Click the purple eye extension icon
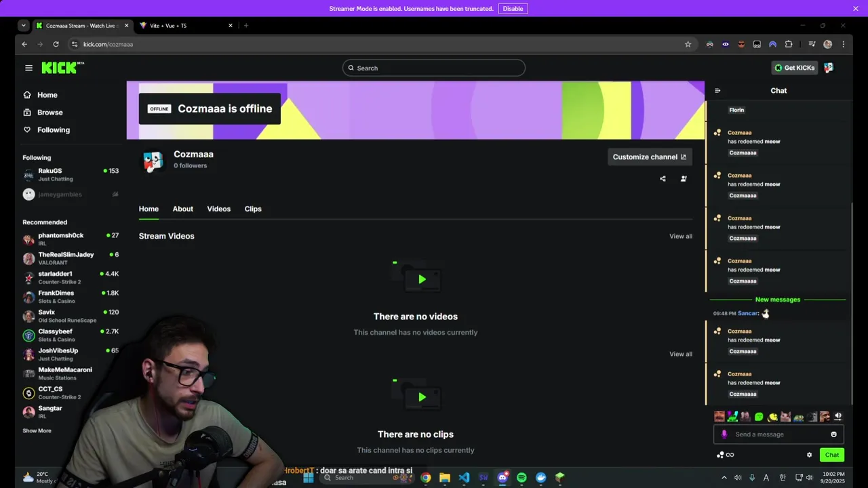This screenshot has height=488, width=868. (x=726, y=44)
